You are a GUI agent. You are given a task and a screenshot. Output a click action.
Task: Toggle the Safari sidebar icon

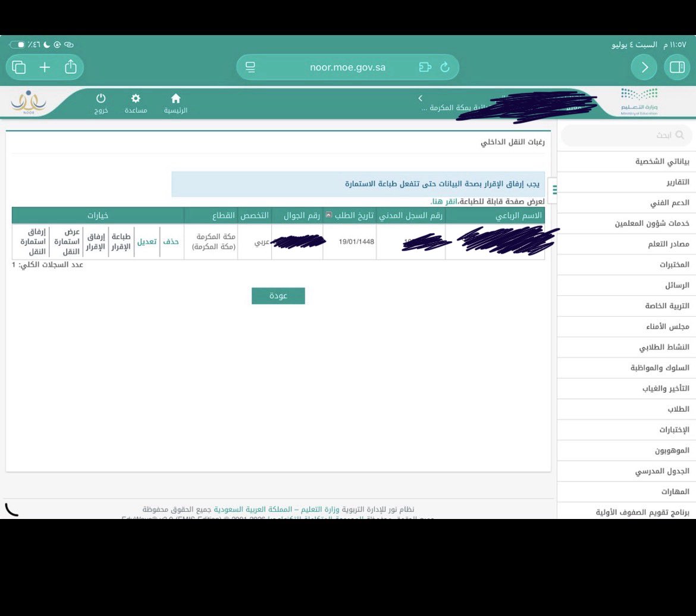pos(677,67)
